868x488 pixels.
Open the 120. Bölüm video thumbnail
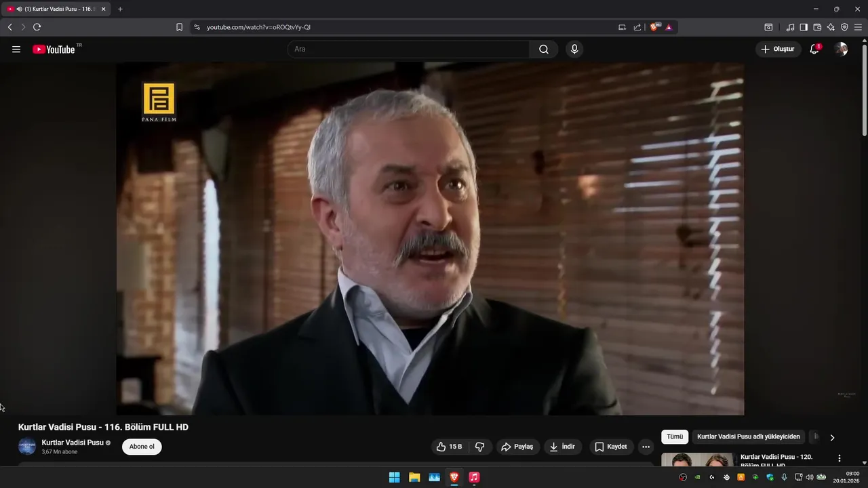(x=697, y=460)
